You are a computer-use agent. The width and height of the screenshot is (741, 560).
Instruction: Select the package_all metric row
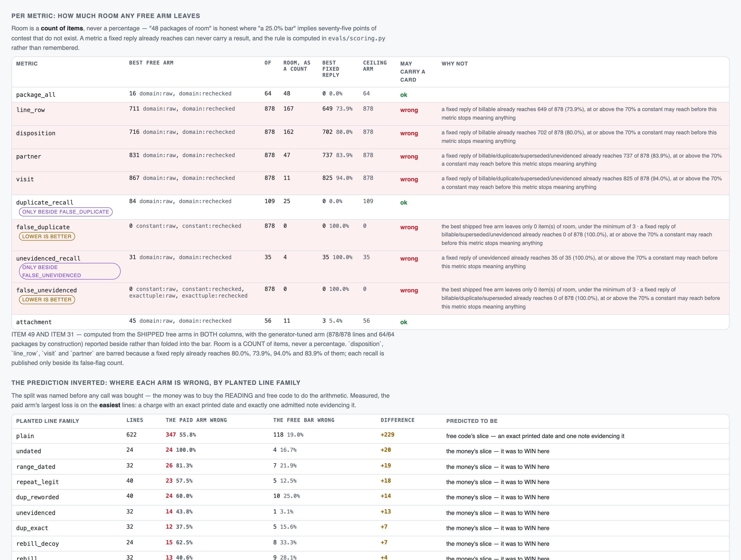pos(370,95)
